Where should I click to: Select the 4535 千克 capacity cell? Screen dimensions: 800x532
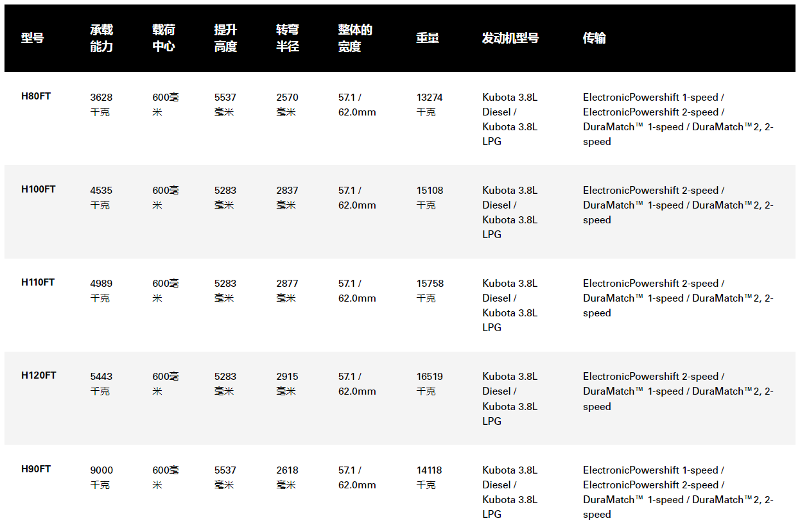(x=101, y=198)
